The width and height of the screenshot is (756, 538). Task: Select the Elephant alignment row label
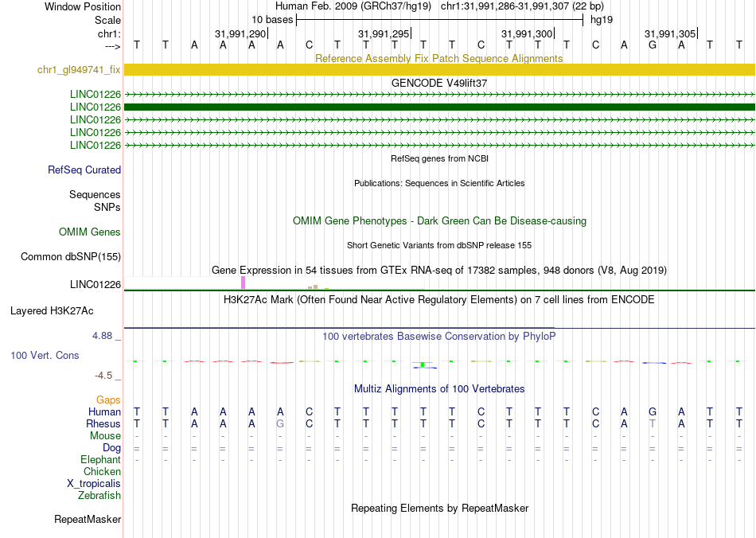[x=101, y=459]
